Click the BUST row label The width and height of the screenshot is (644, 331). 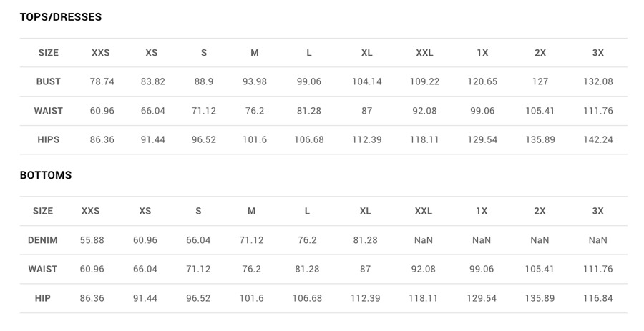(x=49, y=81)
